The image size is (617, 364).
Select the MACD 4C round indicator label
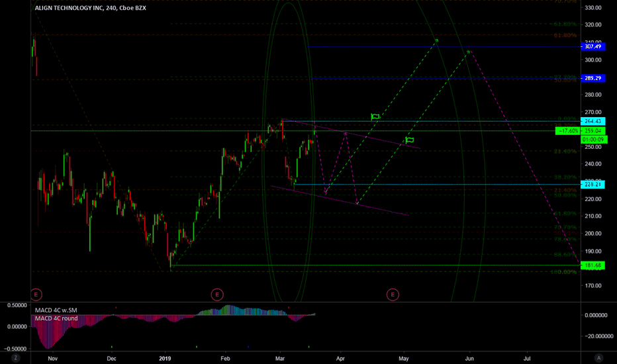[56, 318]
